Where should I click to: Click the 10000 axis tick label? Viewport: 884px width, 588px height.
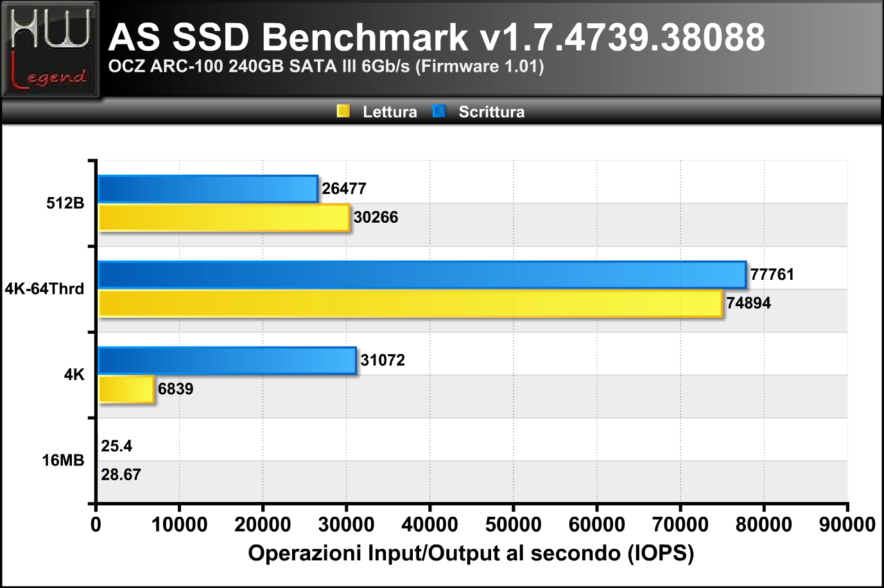click(x=179, y=524)
